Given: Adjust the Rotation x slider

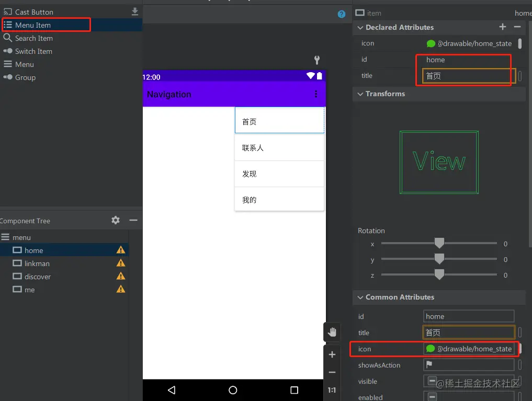Looking at the screenshot, I should (x=439, y=243).
